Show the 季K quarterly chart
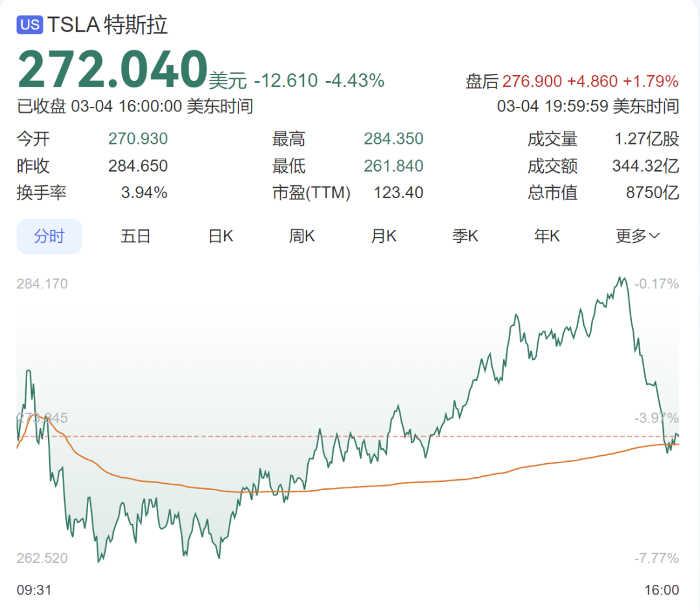This screenshot has width=700, height=612. [465, 236]
